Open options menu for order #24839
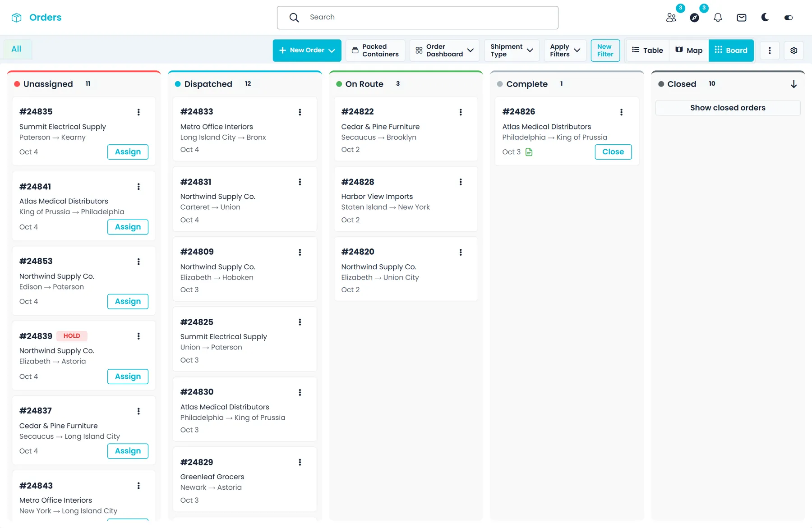812x528 pixels. (x=138, y=336)
